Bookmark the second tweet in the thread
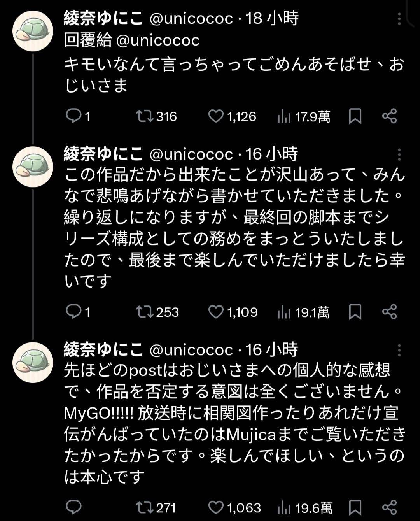This screenshot has height=521, width=420. 354,312
